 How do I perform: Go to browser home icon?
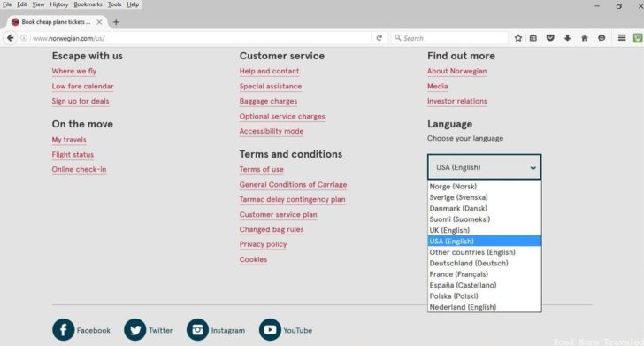pyautogui.click(x=585, y=38)
